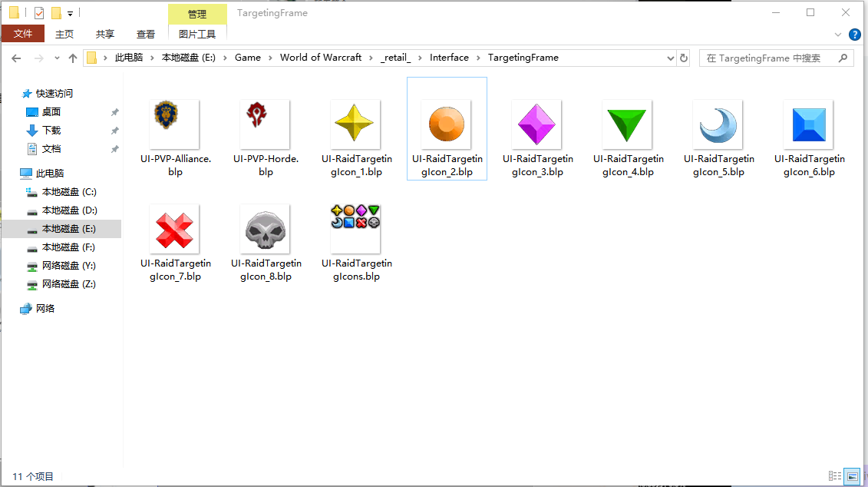Select 网络 in navigation pane
Image resolution: width=868 pixels, height=487 pixels.
click(45, 309)
